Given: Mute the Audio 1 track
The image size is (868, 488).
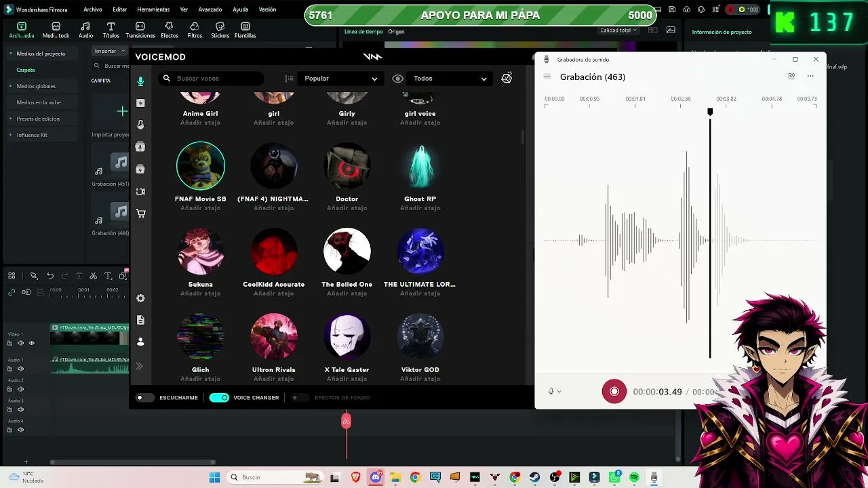Looking at the screenshot, I should click(20, 369).
